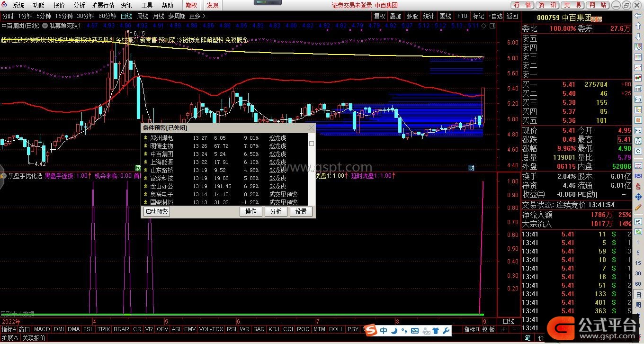Click the back arrow icon in right sidebar

[638, 16]
